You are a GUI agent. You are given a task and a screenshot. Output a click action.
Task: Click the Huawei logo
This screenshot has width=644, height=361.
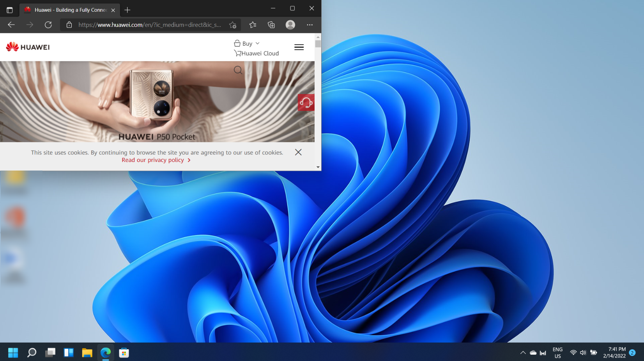tap(28, 47)
